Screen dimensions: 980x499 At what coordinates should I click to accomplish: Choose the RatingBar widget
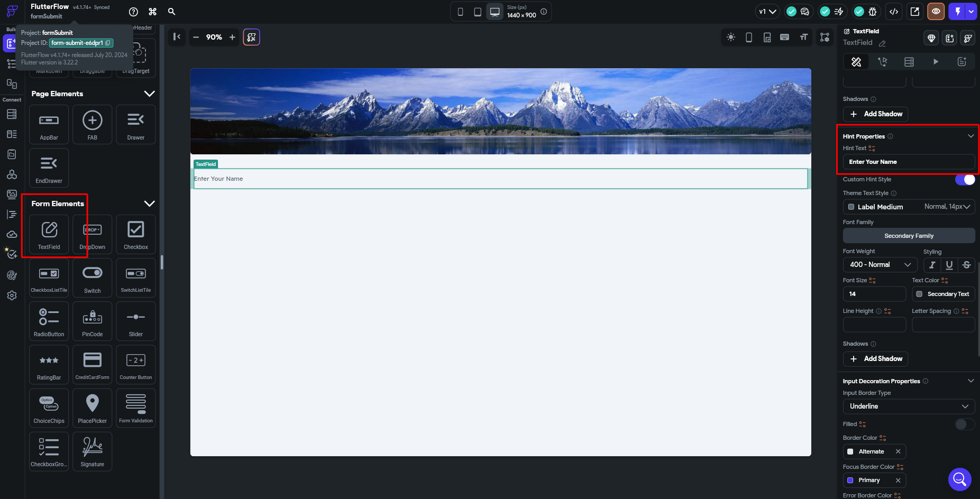coord(49,365)
